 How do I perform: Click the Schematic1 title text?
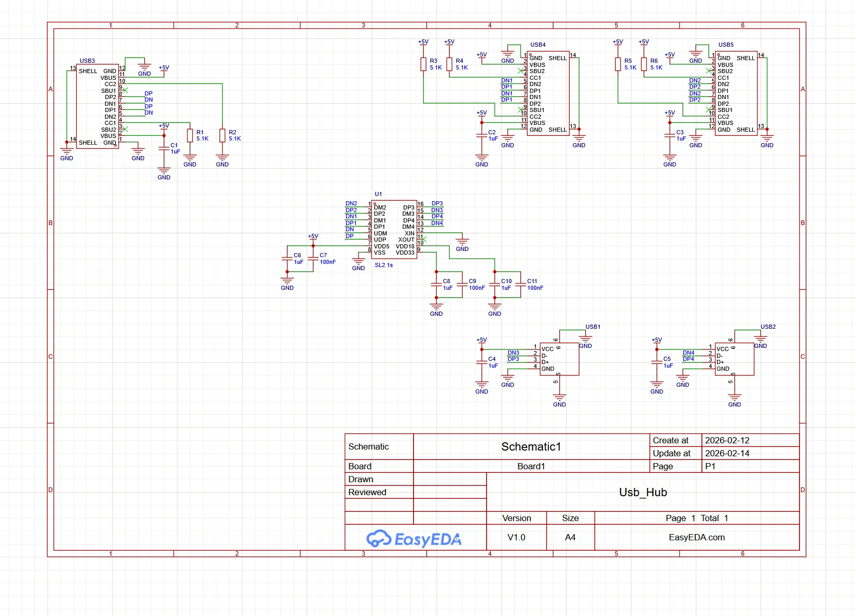click(531, 446)
